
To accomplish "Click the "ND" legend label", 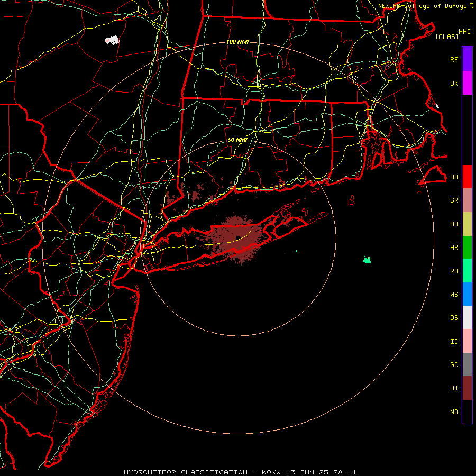I will pyautogui.click(x=454, y=412).
